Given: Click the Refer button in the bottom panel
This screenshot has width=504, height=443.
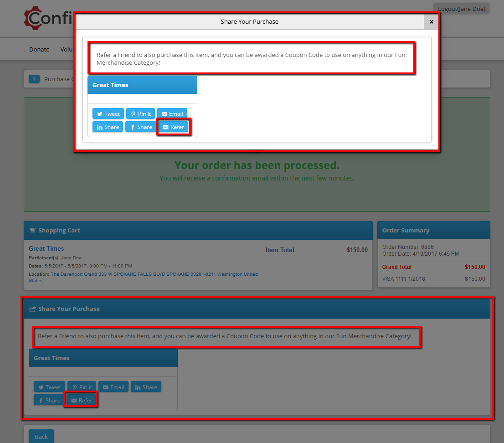Looking at the screenshot, I should click(x=81, y=400).
